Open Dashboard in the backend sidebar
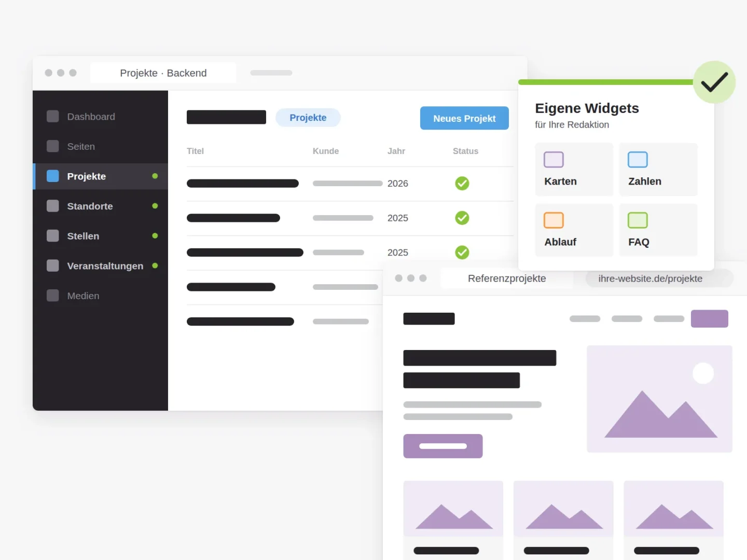The height and width of the screenshot is (560, 747). click(x=101, y=117)
